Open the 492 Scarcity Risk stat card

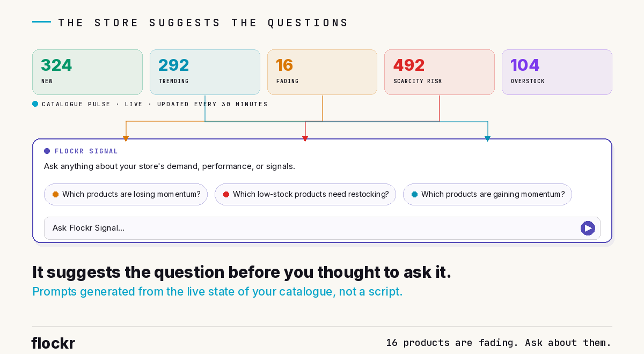tap(440, 72)
